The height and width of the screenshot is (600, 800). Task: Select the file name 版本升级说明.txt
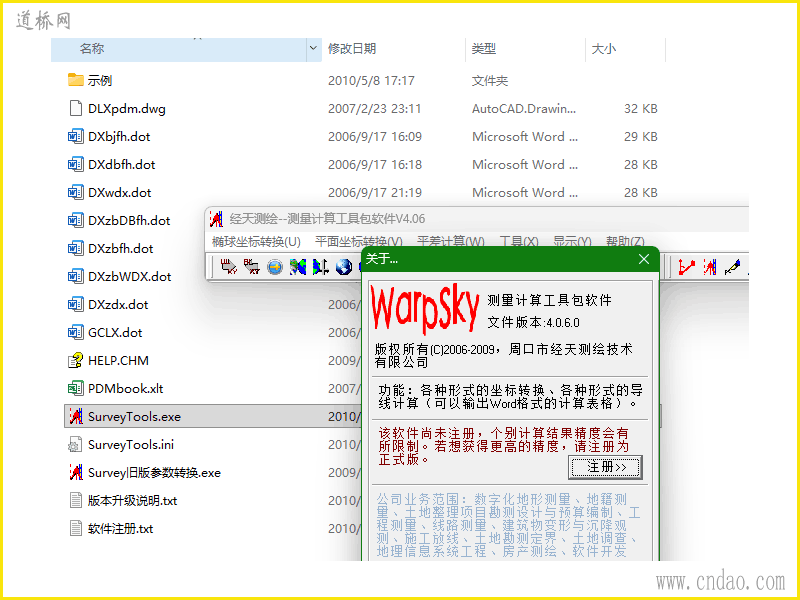[x=132, y=501]
